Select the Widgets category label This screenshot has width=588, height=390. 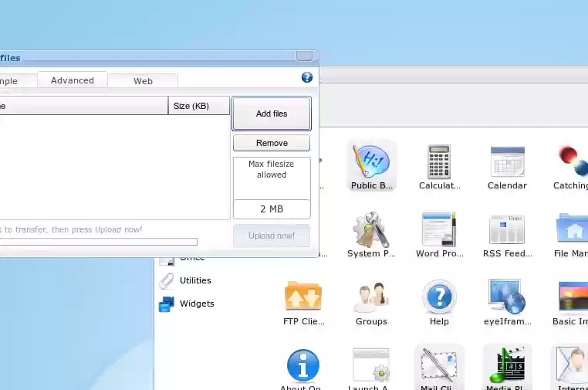tap(197, 304)
